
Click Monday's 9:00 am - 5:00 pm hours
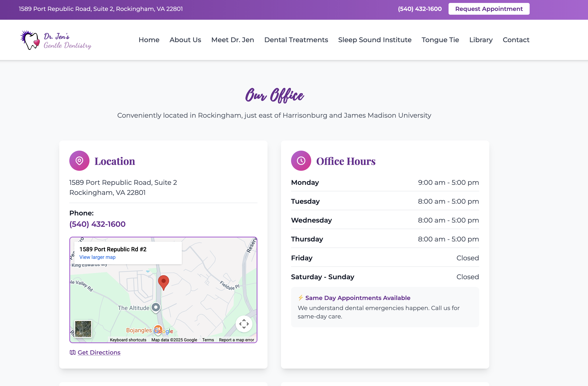pos(448,182)
